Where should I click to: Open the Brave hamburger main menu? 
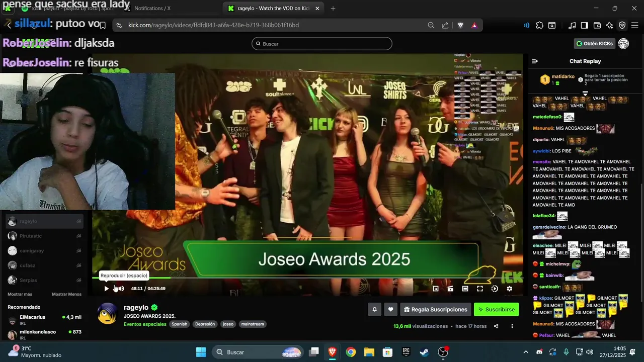(x=634, y=25)
